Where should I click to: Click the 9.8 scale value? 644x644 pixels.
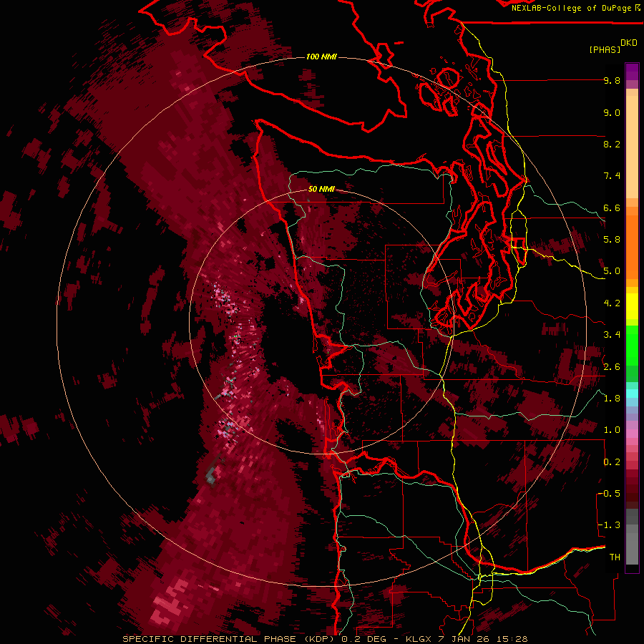point(612,81)
